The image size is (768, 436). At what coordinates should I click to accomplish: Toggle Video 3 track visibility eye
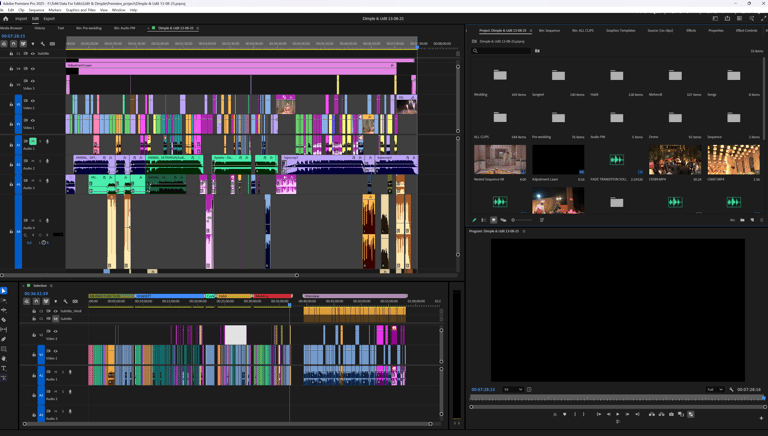click(x=33, y=81)
